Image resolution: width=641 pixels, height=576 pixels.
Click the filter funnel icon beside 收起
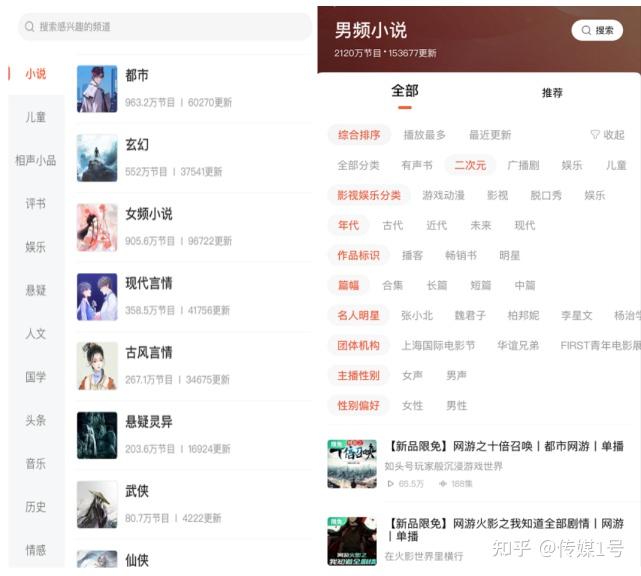coord(595,134)
